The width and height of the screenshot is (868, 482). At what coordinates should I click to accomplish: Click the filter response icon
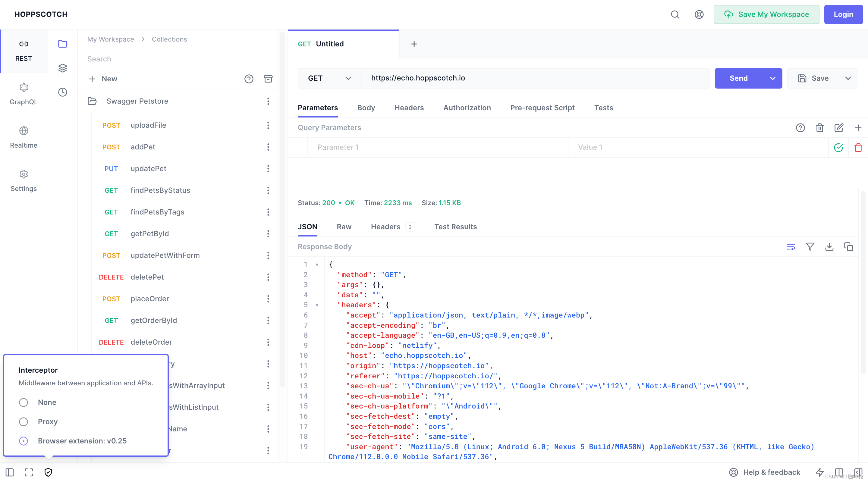[810, 247]
